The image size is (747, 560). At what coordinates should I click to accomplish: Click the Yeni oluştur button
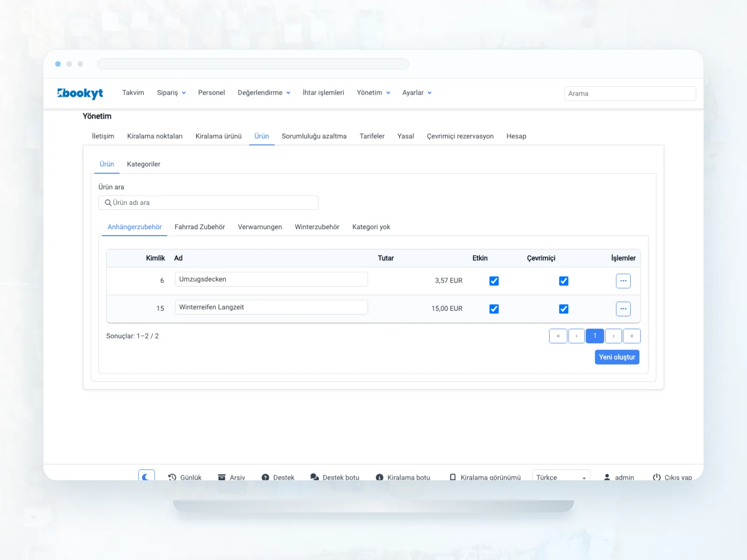point(617,357)
